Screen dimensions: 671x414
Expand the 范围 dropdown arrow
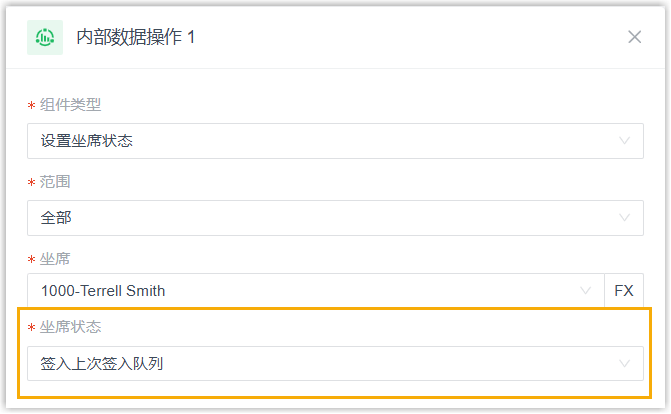[x=626, y=217]
